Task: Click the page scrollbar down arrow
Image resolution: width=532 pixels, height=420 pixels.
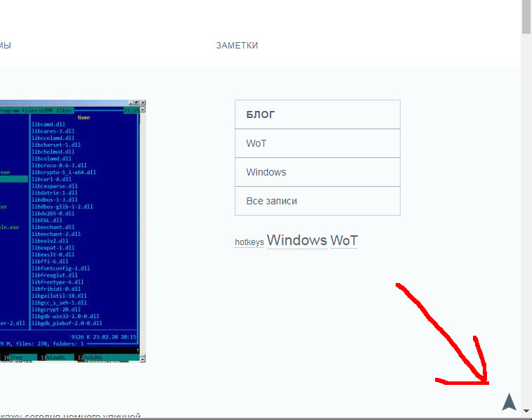Action: 526,411
